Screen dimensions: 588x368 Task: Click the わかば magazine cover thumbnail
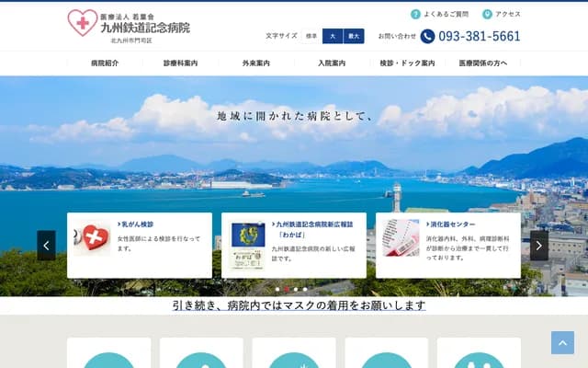click(248, 246)
